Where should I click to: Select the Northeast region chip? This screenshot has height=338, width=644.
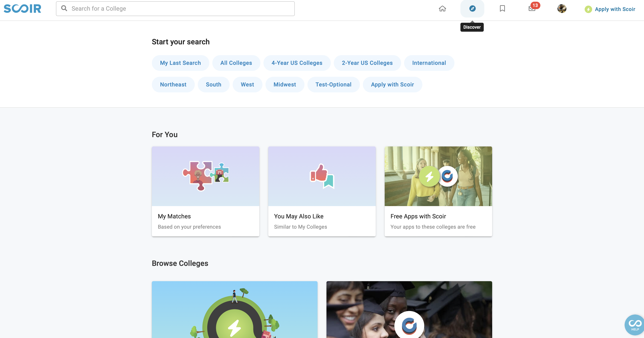click(173, 85)
